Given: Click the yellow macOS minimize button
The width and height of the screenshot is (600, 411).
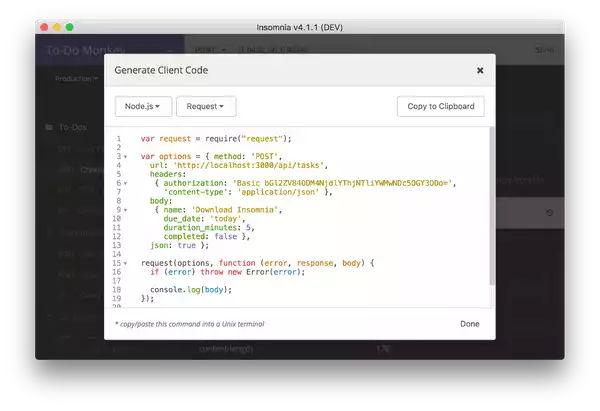Looking at the screenshot, I should click(57, 27).
